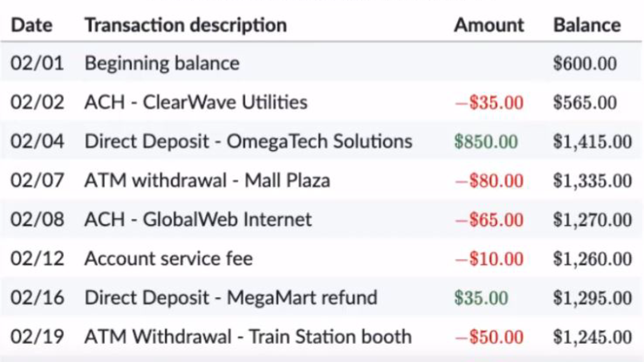Open the Direct Deposit - MegaMart refund entry
644x362 pixels.
230,298
